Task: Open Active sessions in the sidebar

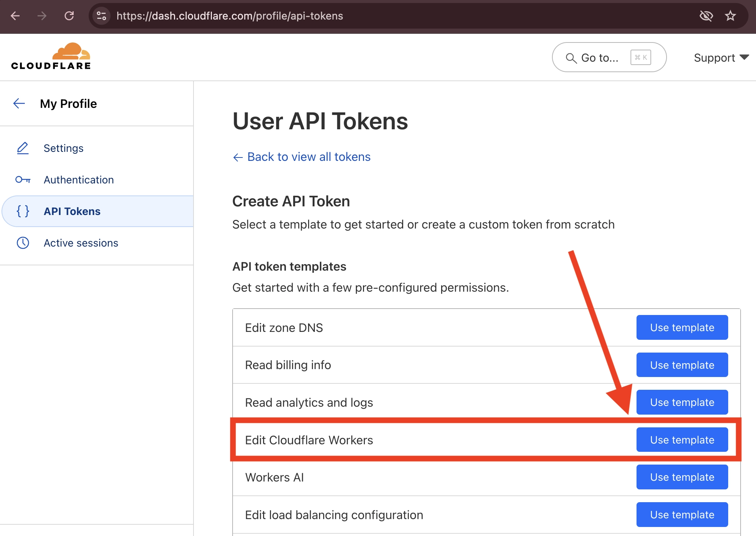Action: (81, 243)
